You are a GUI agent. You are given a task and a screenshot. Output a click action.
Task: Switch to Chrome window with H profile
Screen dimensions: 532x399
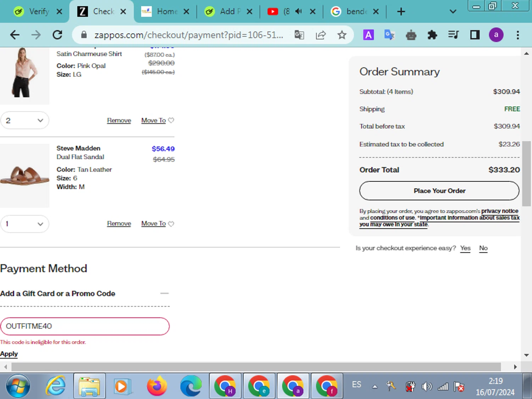(225, 386)
